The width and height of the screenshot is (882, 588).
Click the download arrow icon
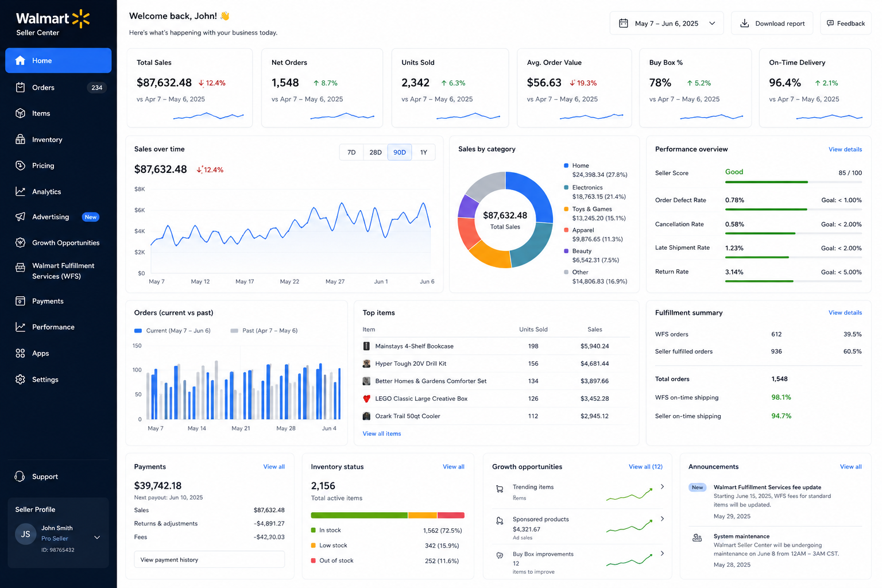pyautogui.click(x=745, y=24)
